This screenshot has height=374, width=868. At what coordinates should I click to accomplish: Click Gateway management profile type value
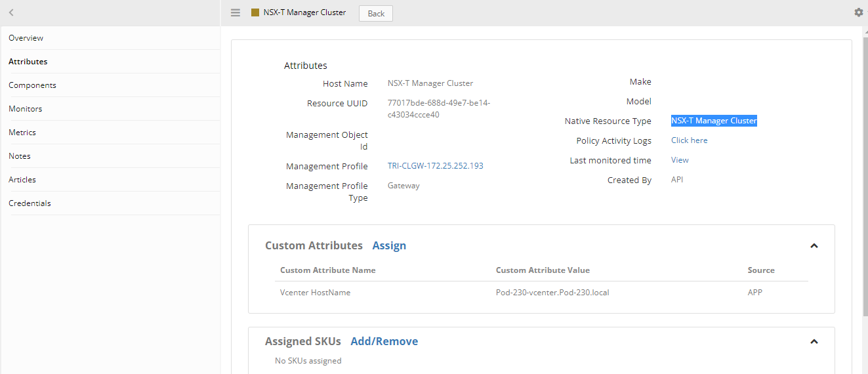pyautogui.click(x=403, y=186)
